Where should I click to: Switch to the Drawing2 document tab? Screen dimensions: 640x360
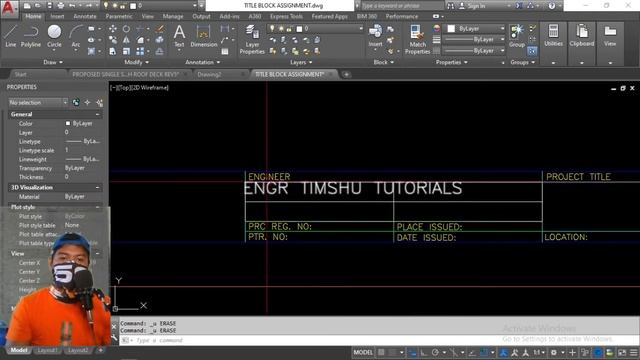tap(209, 74)
